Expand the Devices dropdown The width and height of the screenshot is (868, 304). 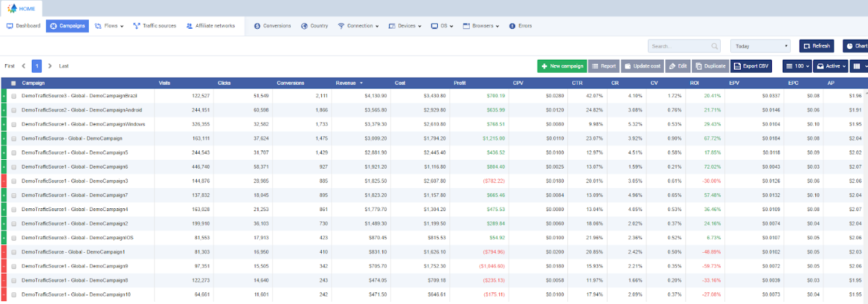click(405, 26)
